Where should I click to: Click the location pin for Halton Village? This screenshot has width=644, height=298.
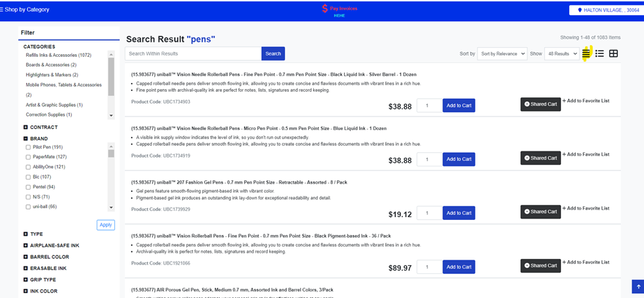tap(580, 10)
